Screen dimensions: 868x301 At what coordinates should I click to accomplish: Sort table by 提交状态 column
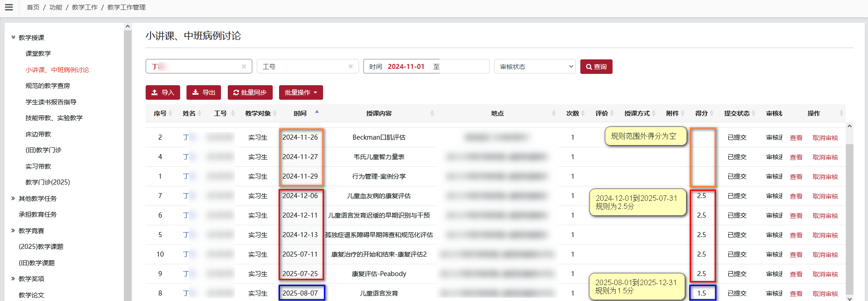click(x=754, y=113)
